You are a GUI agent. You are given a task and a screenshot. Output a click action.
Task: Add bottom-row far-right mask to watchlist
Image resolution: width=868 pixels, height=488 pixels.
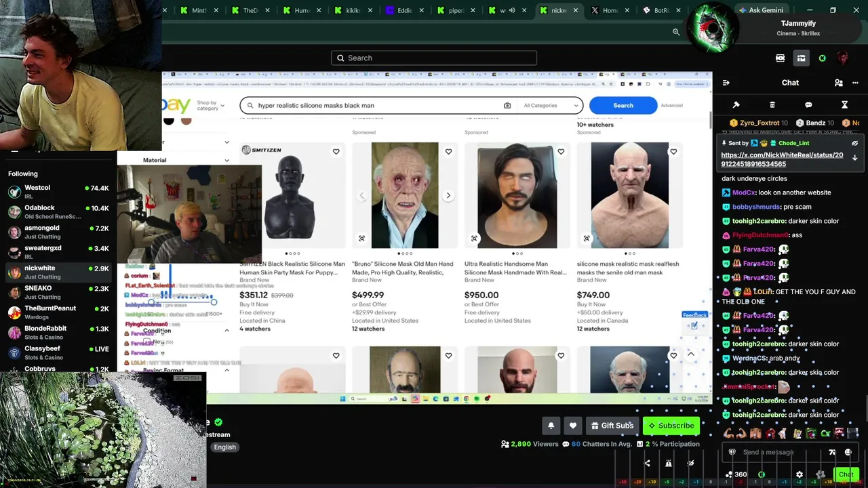(x=673, y=356)
